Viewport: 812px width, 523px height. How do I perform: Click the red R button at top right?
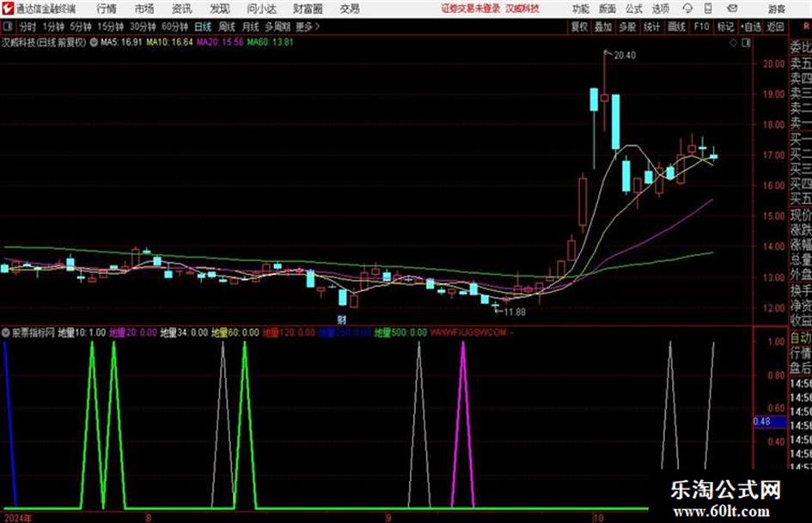click(806, 27)
